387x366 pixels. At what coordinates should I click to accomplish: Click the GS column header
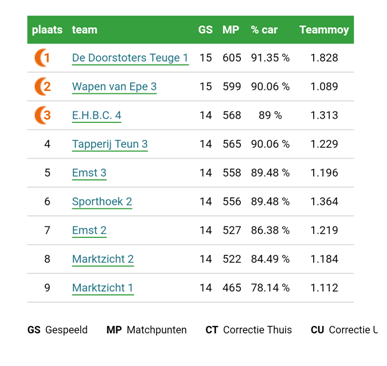[205, 30]
